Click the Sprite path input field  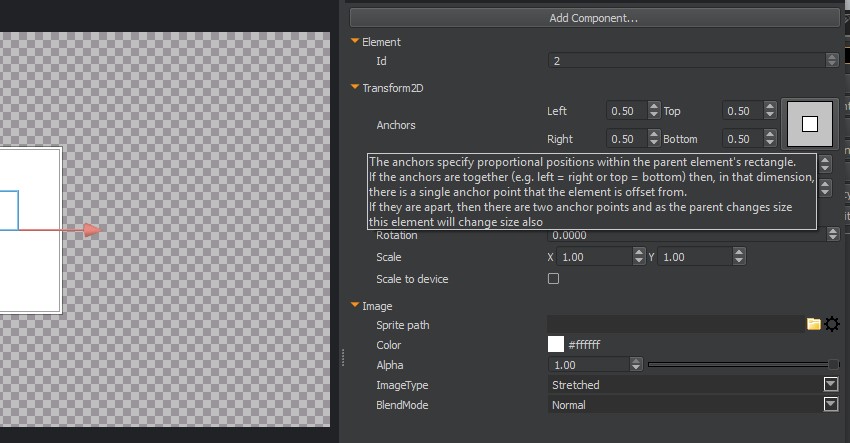click(x=676, y=324)
